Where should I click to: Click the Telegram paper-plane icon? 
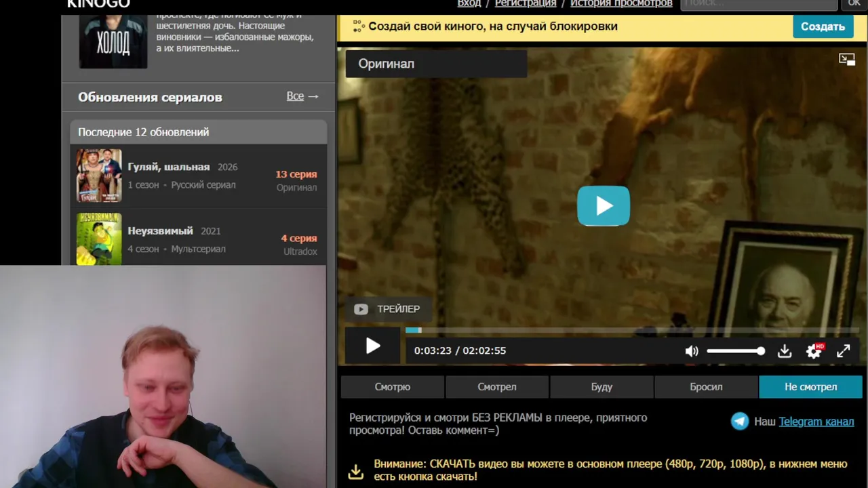[740, 422]
